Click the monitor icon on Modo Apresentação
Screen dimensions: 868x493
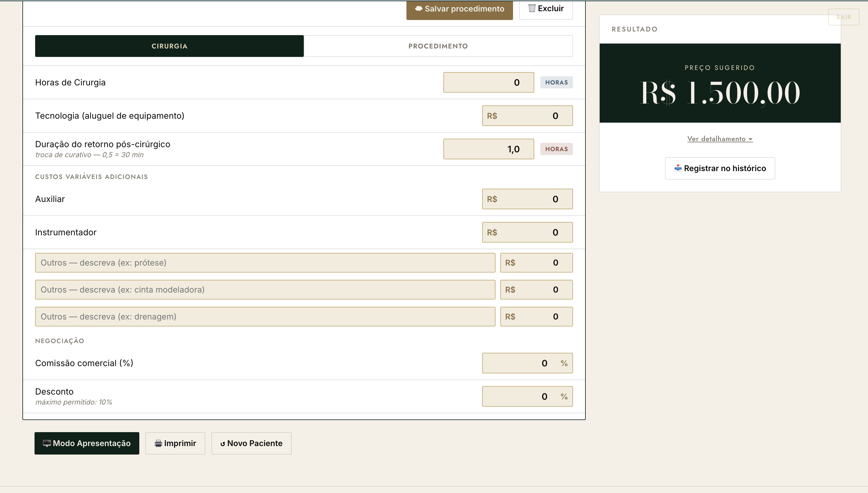click(x=47, y=443)
